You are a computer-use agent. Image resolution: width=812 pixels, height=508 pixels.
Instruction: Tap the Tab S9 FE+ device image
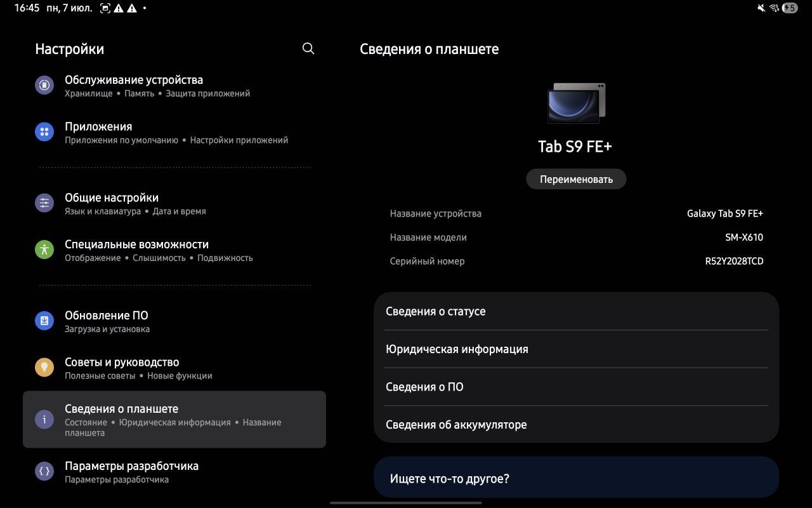coord(576,103)
